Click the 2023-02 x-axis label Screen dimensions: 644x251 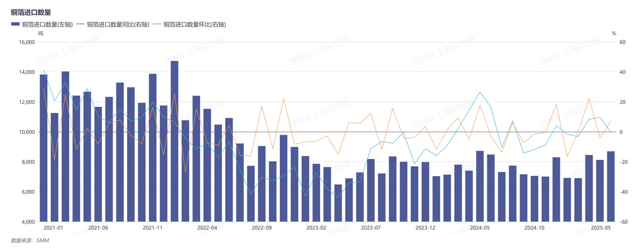(x=316, y=228)
